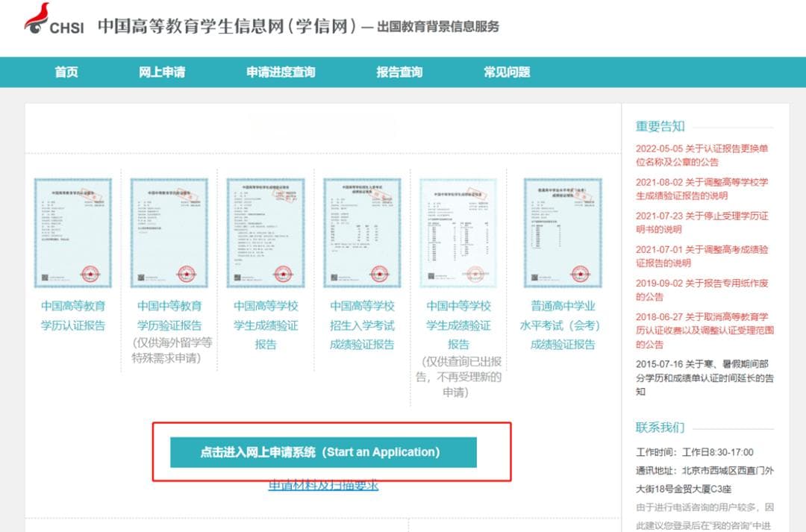Screen dimensions: 806x532
Task: Open the 2022-05-05 认证报告更换单位名称 notice
Action: click(x=702, y=155)
